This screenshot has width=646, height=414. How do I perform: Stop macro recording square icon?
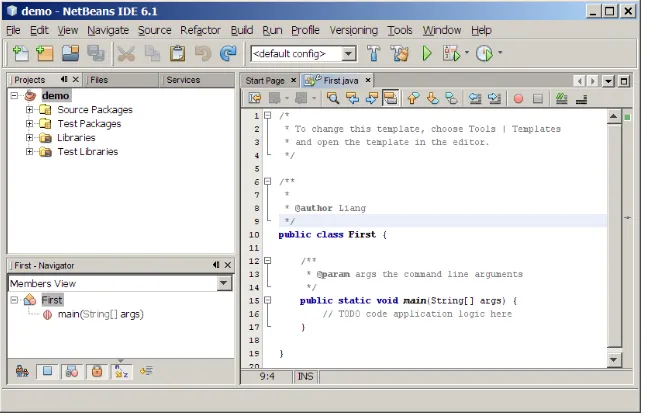(538, 98)
